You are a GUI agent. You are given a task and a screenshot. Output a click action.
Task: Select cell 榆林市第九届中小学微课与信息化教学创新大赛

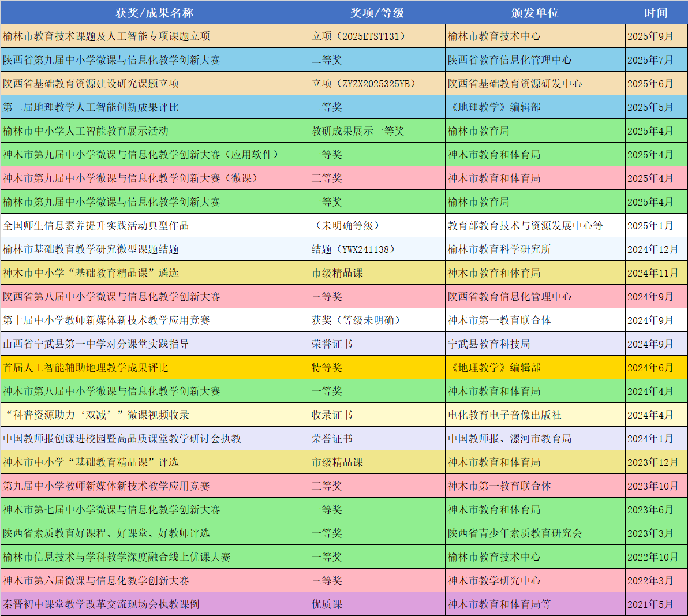point(155,202)
